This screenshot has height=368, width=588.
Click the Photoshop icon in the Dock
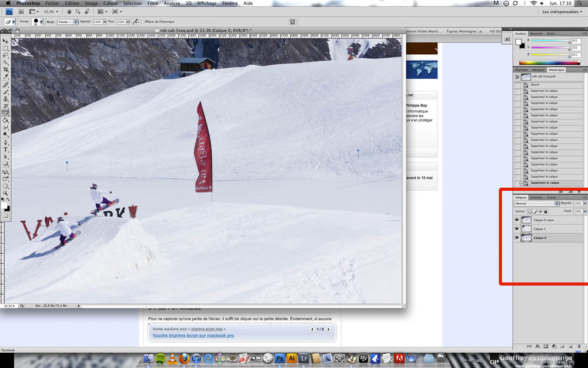[279, 358]
